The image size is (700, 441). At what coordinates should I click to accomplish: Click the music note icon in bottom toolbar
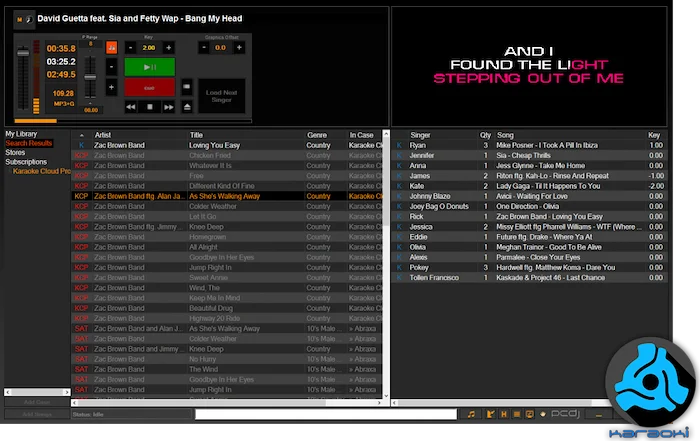(471, 414)
